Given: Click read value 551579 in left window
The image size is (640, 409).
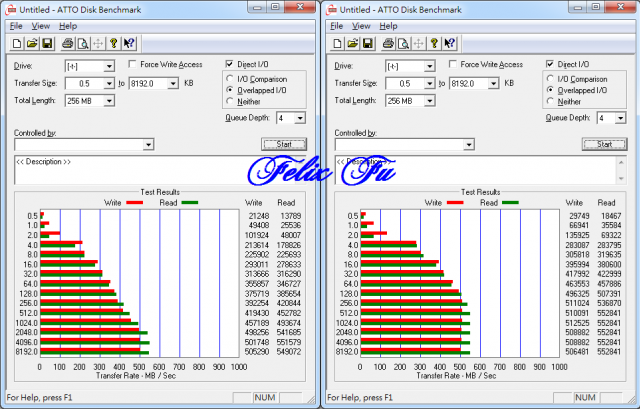Looking at the screenshot, I should coord(289,342).
